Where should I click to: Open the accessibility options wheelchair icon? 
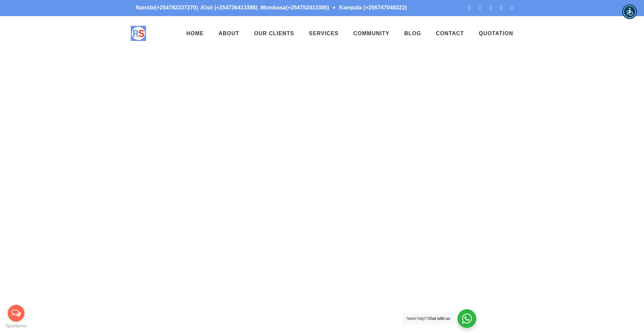point(629,12)
